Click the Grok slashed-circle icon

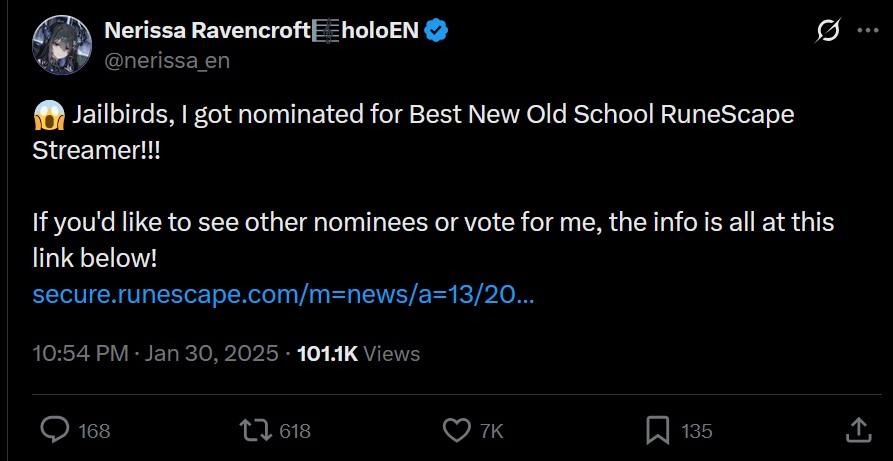tap(828, 32)
